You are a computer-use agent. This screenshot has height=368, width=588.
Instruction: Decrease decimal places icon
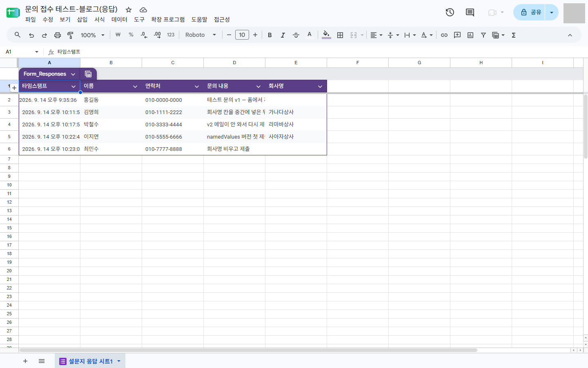(x=144, y=35)
